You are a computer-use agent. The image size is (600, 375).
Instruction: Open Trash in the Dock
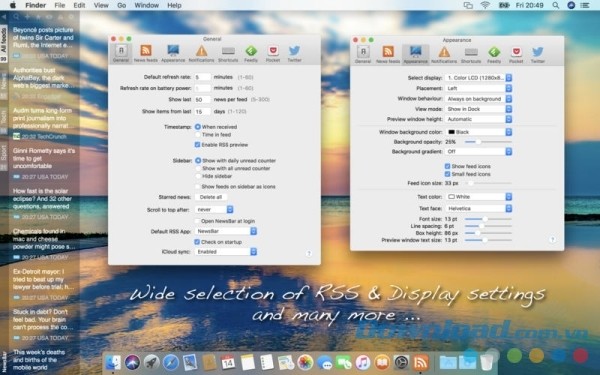pos(487,362)
